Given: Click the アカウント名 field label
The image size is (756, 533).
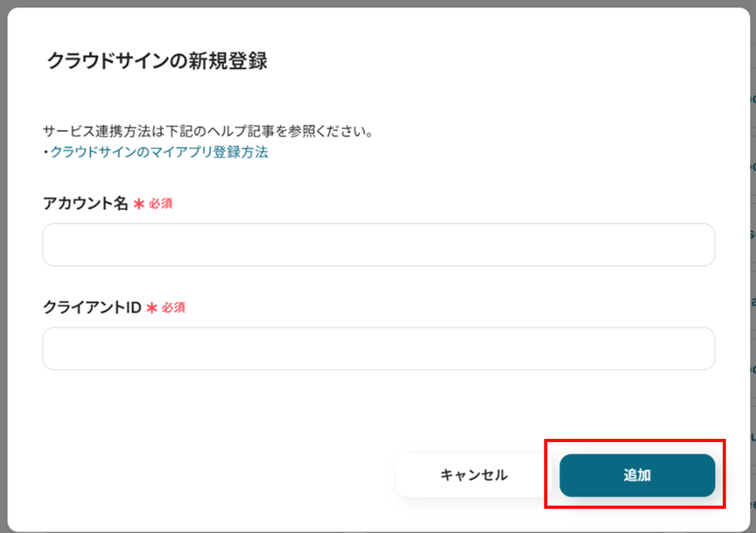Looking at the screenshot, I should point(86,203).
